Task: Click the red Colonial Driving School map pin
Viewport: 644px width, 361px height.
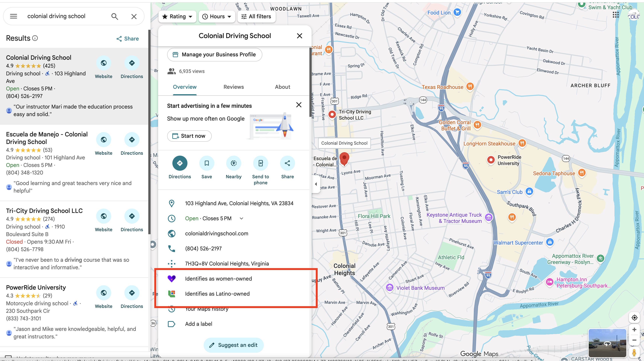Action: click(344, 159)
